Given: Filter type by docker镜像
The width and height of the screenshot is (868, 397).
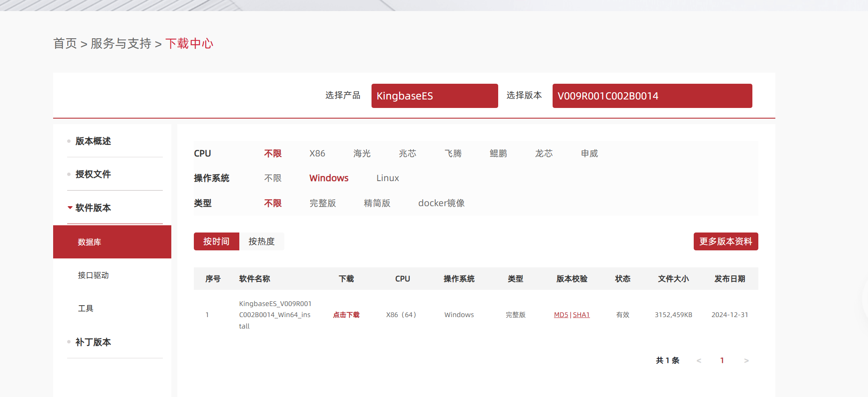Looking at the screenshot, I should click(441, 203).
